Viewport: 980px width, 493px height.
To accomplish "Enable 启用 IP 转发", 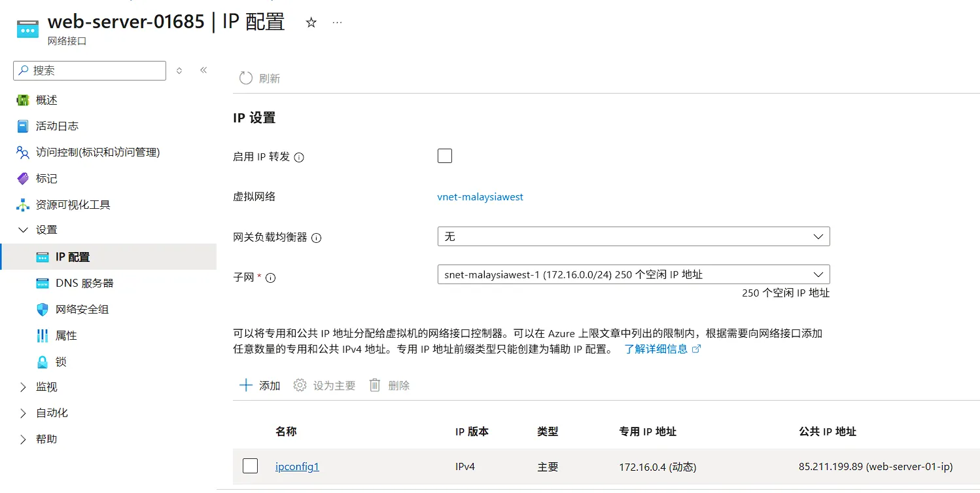I will [x=444, y=155].
